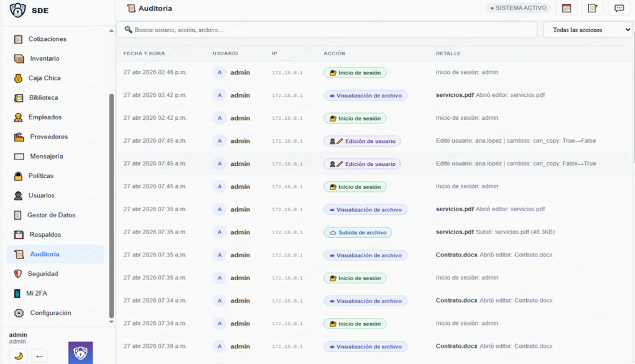This screenshot has width=635, height=364.
Task: Click the Caja Chica money bag icon
Action: tap(18, 78)
